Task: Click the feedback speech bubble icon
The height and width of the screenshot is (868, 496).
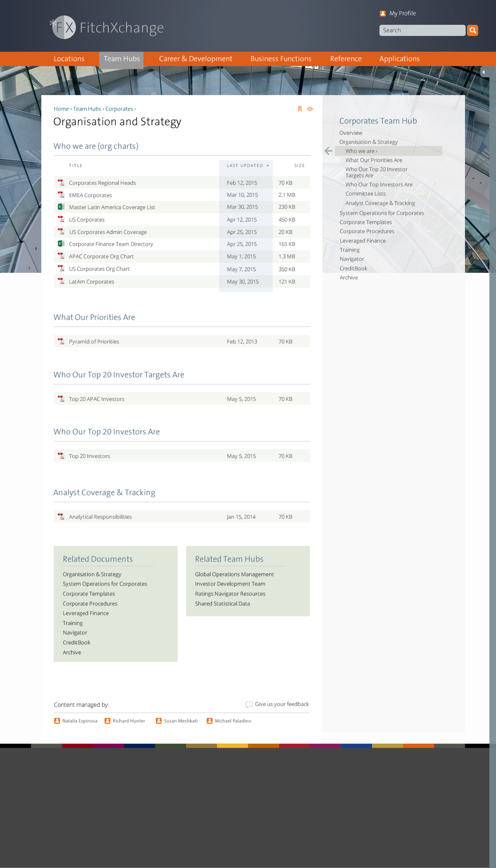Action: (x=249, y=704)
